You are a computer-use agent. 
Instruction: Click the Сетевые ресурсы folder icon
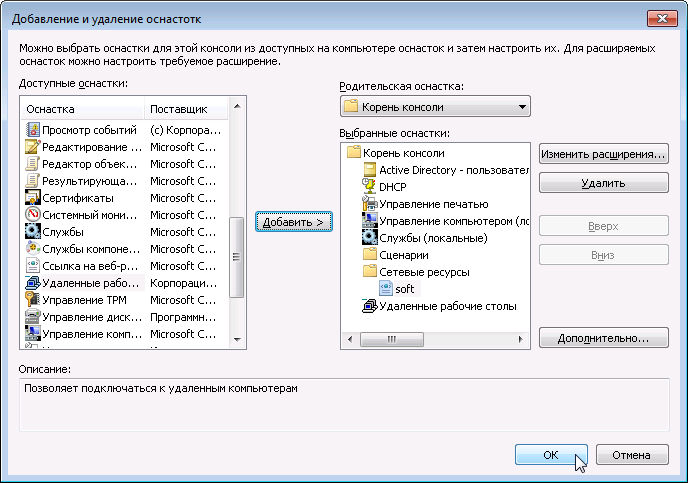point(370,272)
